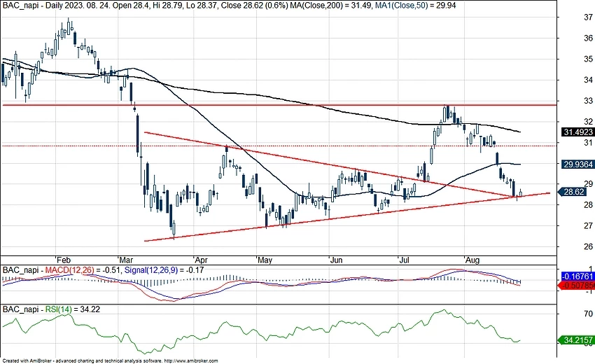Image resolution: width=595 pixels, height=364 pixels.
Task: Click the 27 price axis label
Action: (x=589, y=226)
